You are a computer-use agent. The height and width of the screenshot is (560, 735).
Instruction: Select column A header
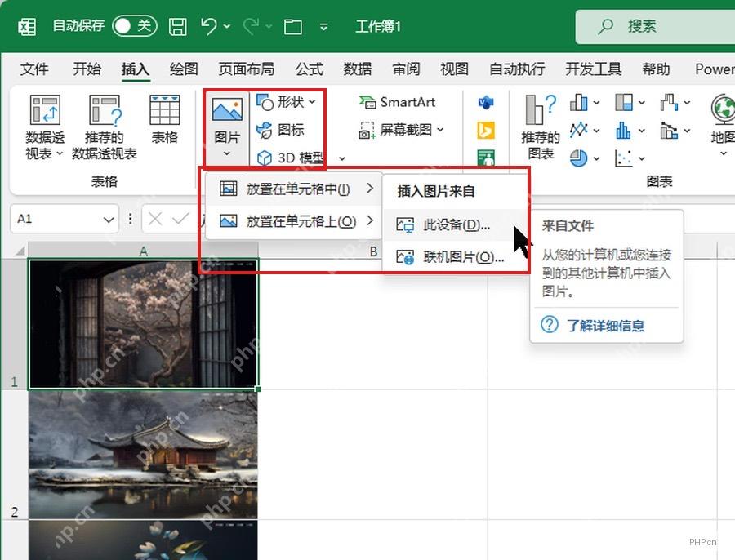point(144,251)
